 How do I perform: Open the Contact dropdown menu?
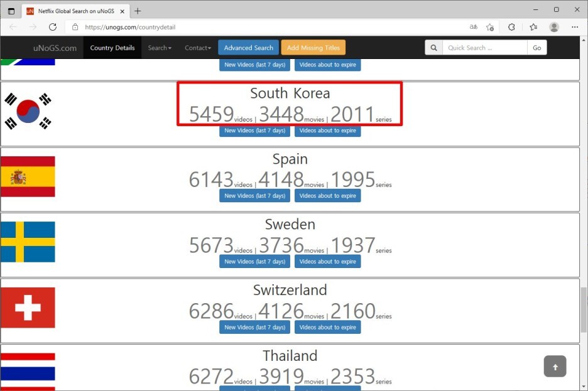pos(198,48)
